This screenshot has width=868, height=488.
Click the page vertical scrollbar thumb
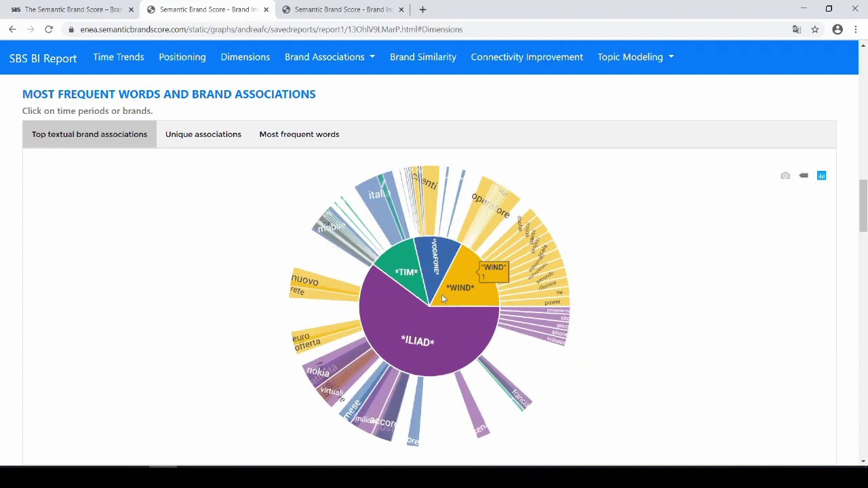[x=863, y=205]
